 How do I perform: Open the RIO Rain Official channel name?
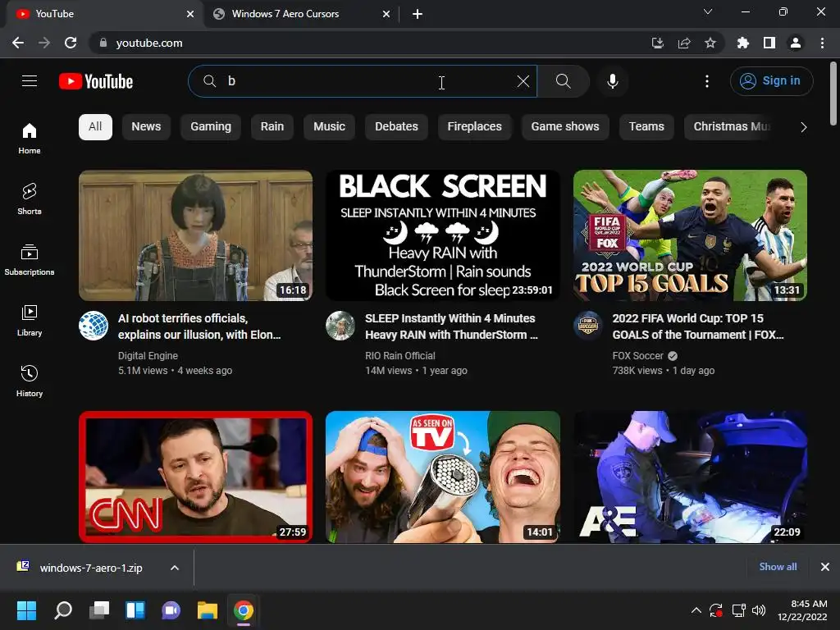[x=400, y=356]
